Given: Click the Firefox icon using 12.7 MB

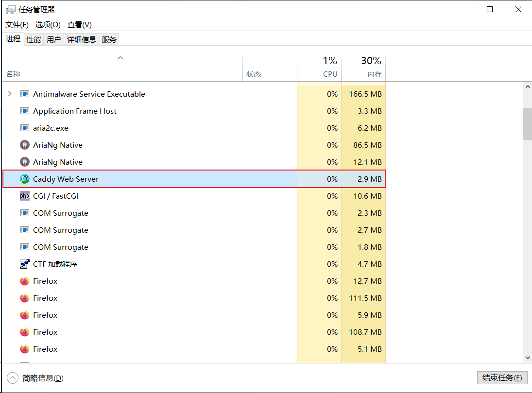Looking at the screenshot, I should point(25,281).
